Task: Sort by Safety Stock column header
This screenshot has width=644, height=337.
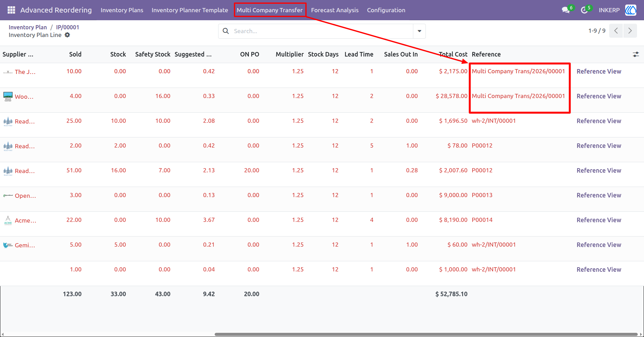Action: coord(153,54)
